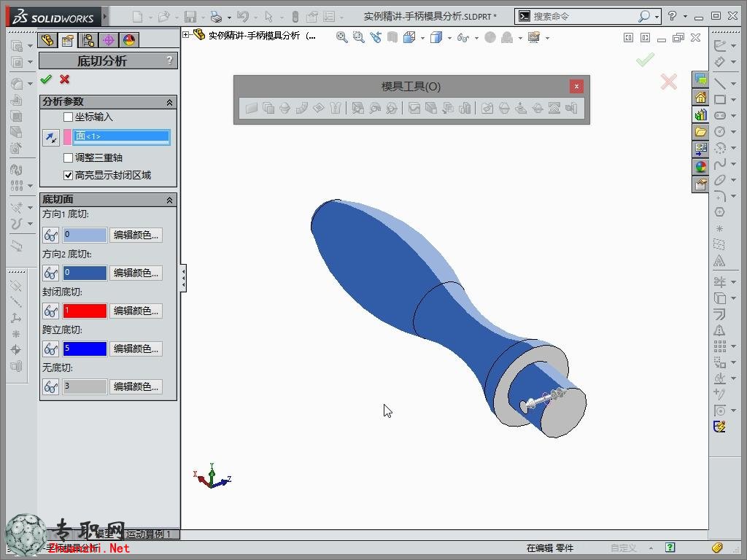This screenshot has width=747, height=560.
Task: Open File Explorer task pane tab
Action: [x=700, y=132]
